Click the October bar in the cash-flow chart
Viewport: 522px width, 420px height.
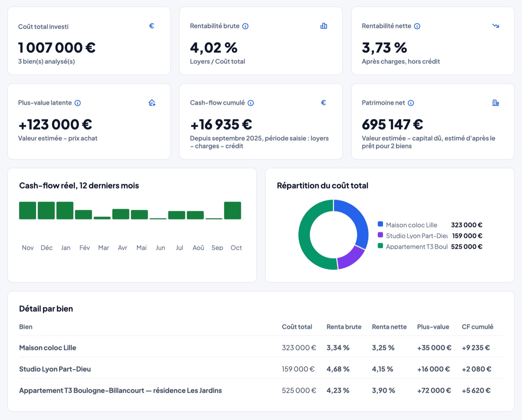233,210
